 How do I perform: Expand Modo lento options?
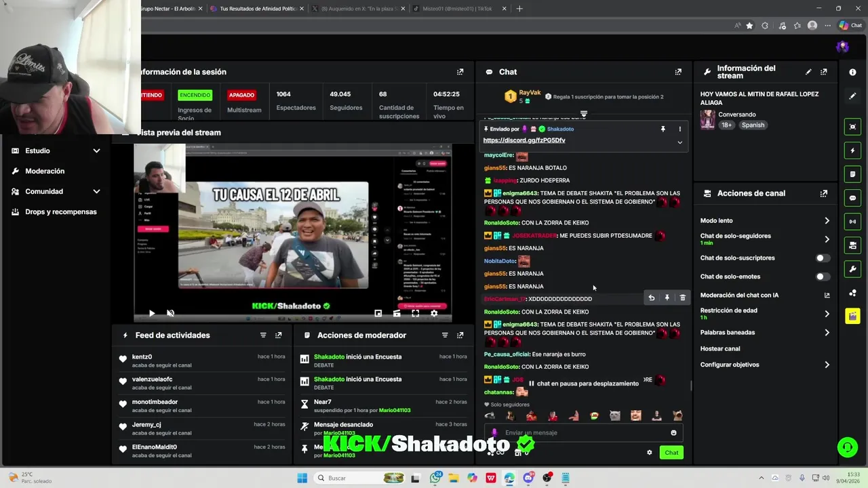point(827,220)
